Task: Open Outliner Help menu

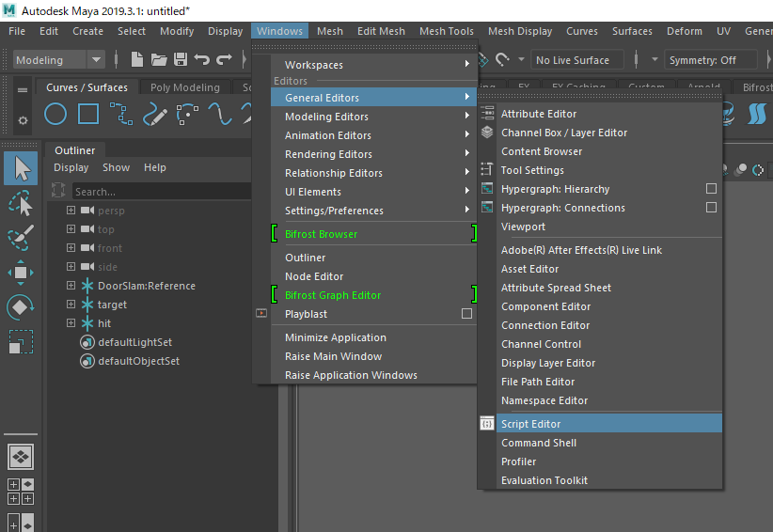Action: tap(155, 167)
